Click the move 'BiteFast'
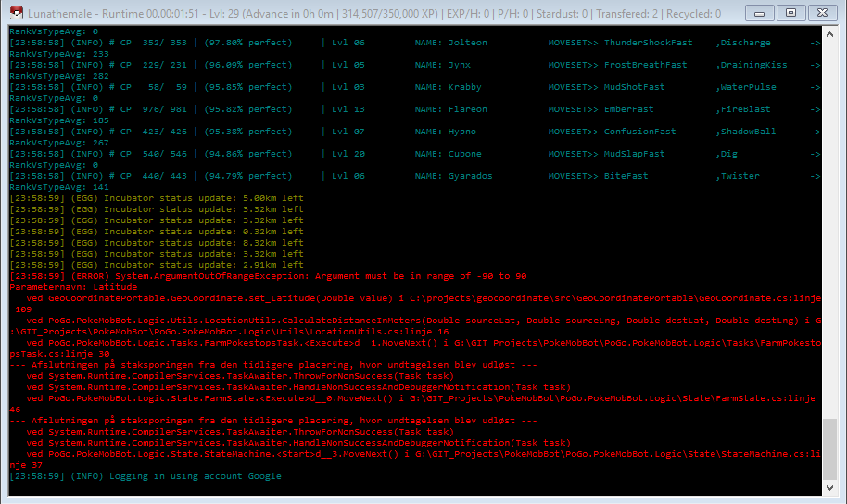The height and width of the screenshot is (504, 847). click(626, 175)
